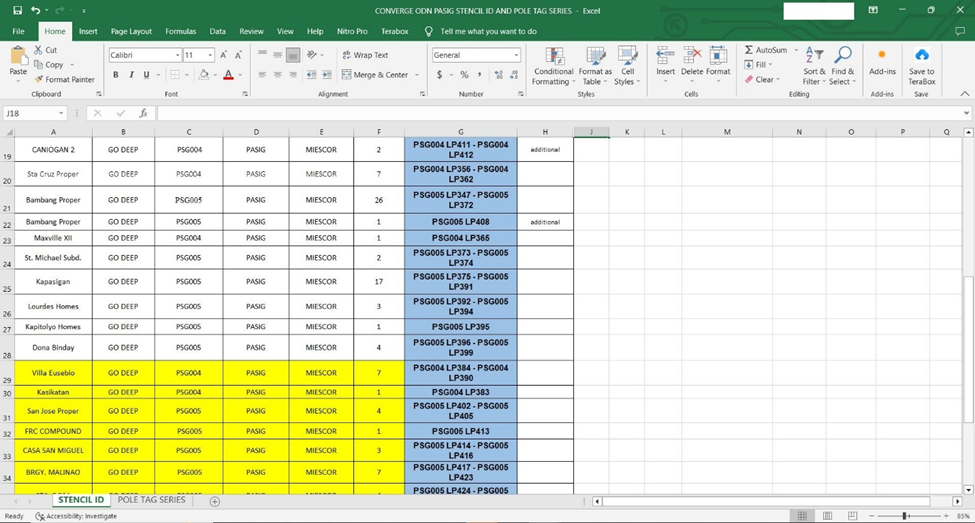
Task: Toggle Italic formatting
Action: (x=131, y=75)
